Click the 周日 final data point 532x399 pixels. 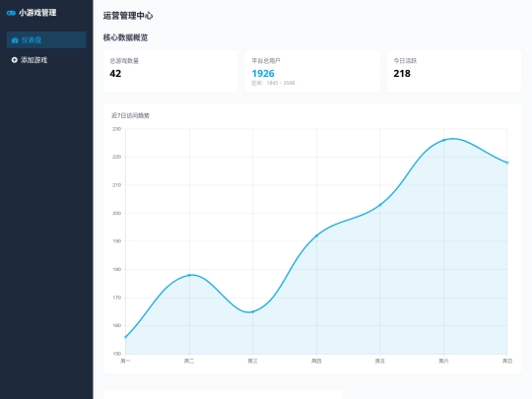coord(507,163)
